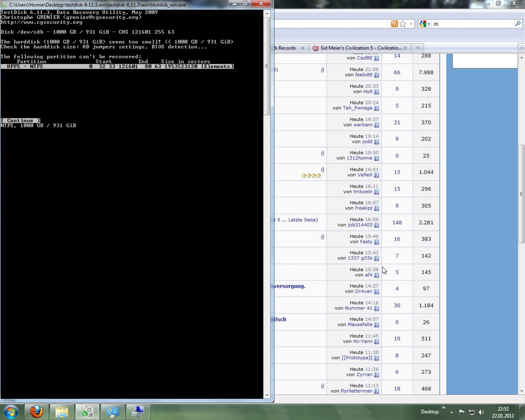Bookmark this page with the star icon
Image resolution: width=525 pixels, height=420 pixels.
coord(403,24)
